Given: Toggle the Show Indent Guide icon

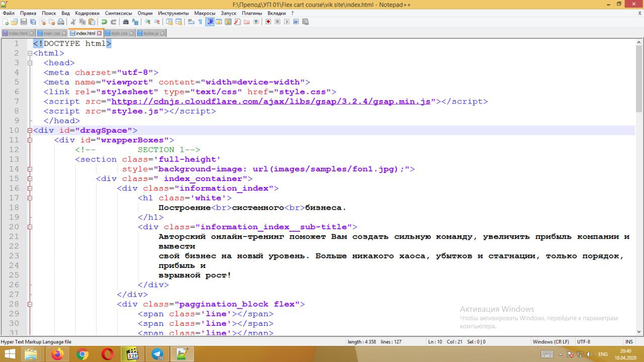Looking at the screenshot, I should pyautogui.click(x=210, y=22).
